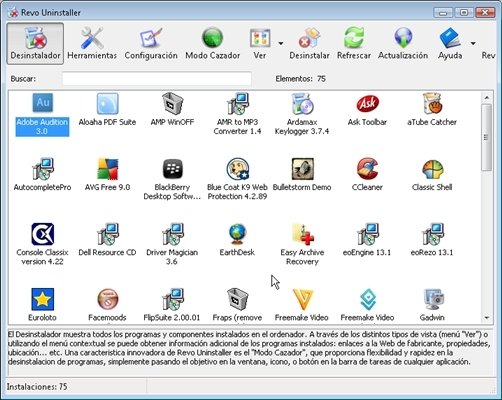Open the Desinstalador view
Screen dimensions: 502x400
click(35, 44)
